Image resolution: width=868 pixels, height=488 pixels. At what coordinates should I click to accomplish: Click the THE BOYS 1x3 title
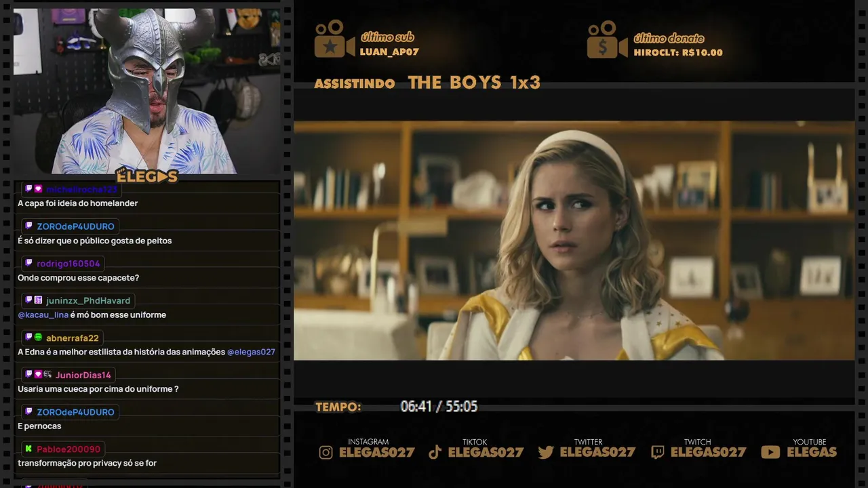(474, 83)
